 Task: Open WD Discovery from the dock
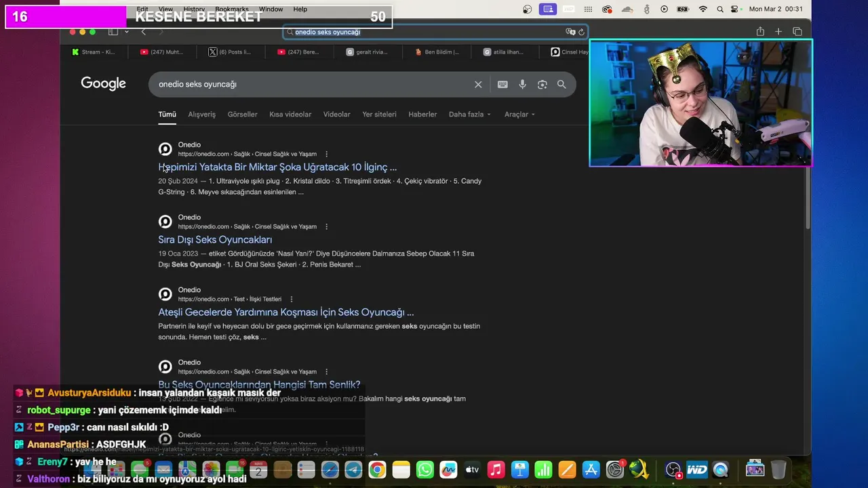(696, 470)
